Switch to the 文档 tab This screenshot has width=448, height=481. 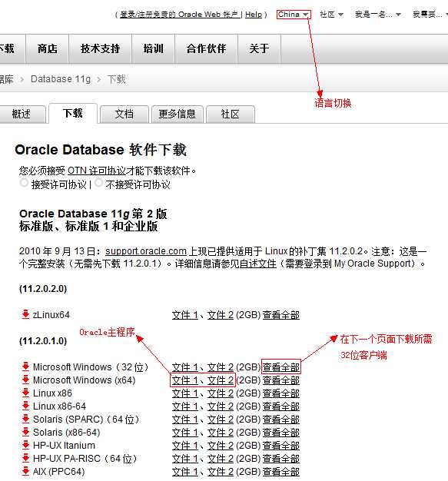(x=124, y=114)
